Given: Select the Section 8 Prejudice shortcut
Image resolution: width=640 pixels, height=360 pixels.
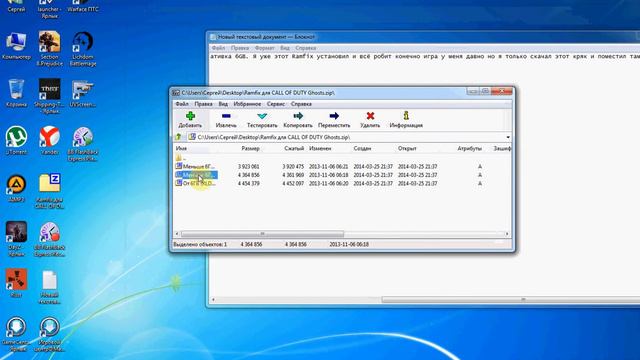Looking at the screenshot, I should pyautogui.click(x=49, y=49).
